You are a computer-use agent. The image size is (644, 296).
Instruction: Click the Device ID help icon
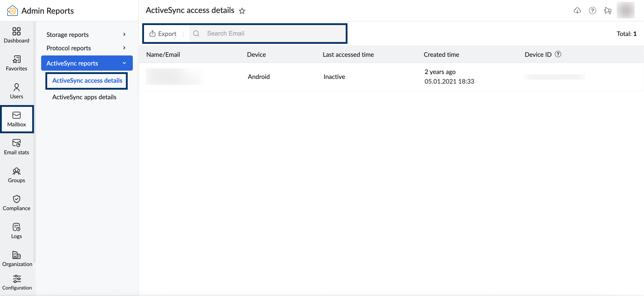point(558,54)
